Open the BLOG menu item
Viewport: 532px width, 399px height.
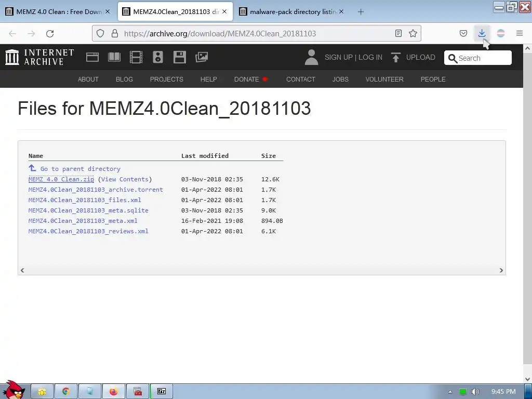pos(124,79)
